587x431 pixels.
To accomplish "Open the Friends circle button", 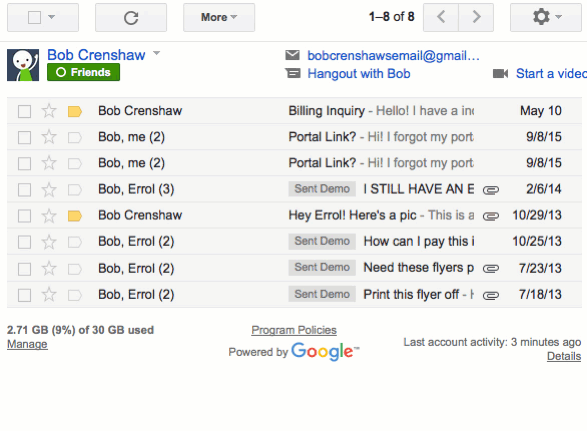I will [83, 72].
